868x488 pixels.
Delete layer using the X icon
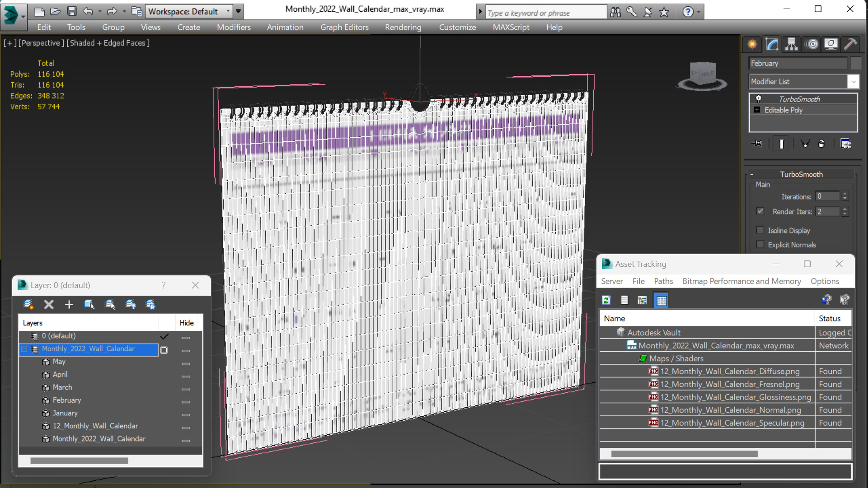(x=49, y=305)
